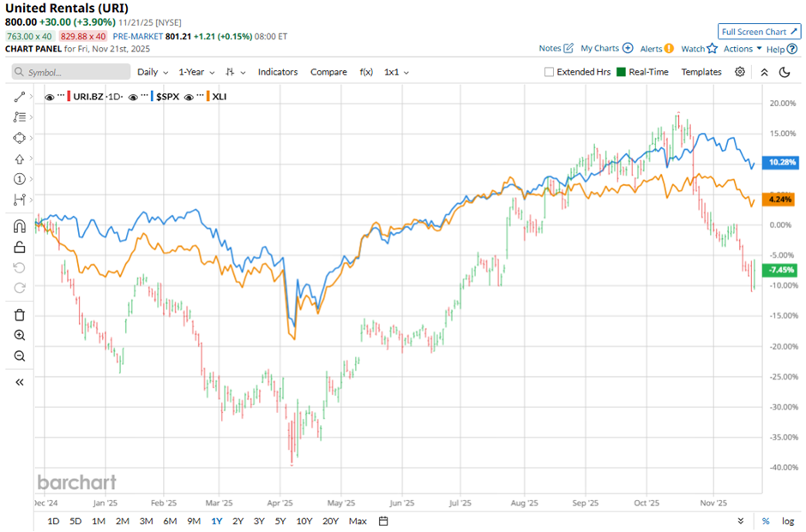
Task: Select the numbered annotation tool
Action: tap(19, 179)
